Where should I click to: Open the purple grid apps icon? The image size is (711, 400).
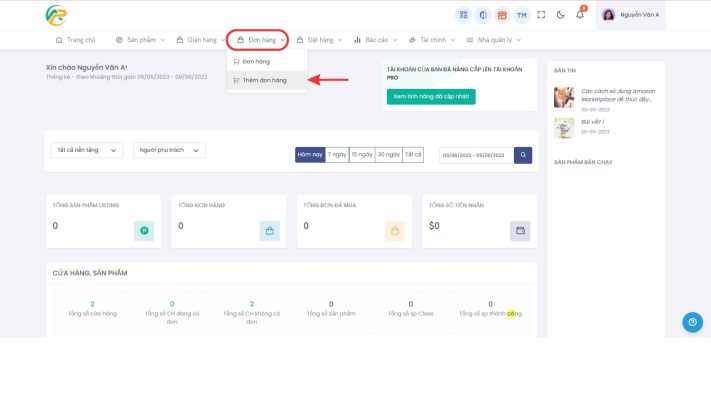(463, 15)
